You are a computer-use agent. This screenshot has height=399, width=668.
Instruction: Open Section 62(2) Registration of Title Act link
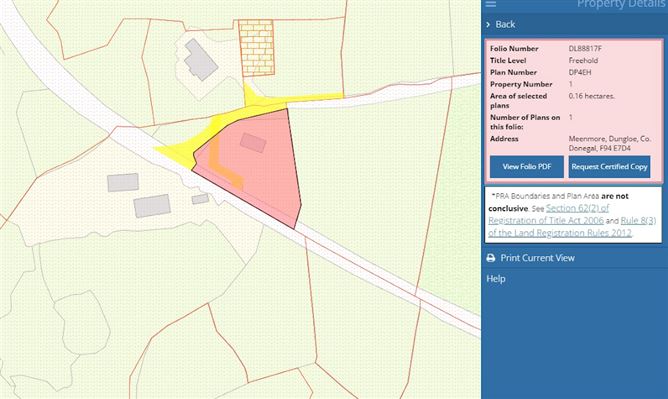[x=548, y=214]
